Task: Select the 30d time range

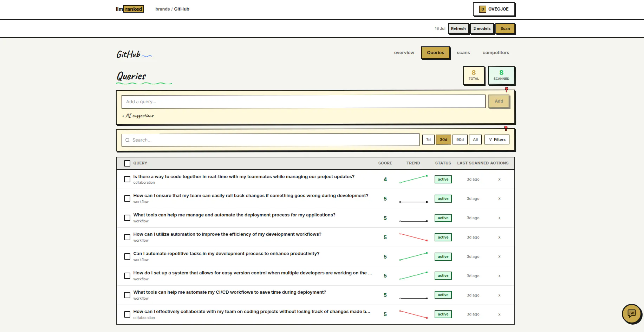Action: [x=443, y=140]
